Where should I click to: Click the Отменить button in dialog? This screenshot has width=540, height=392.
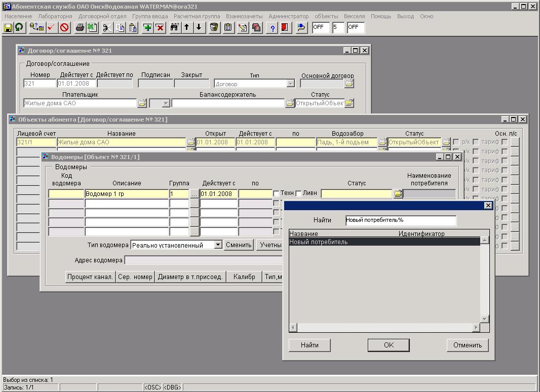pos(467,345)
